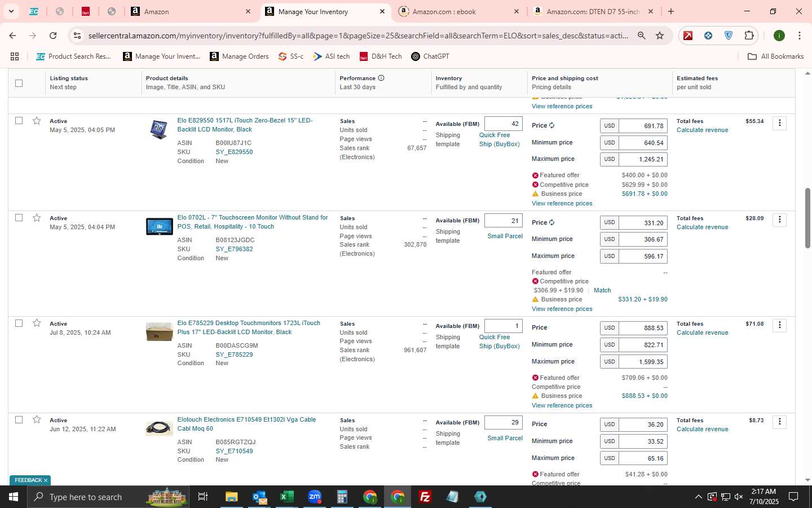Click the page vertical scrollbar thumb

pyautogui.click(x=807, y=218)
